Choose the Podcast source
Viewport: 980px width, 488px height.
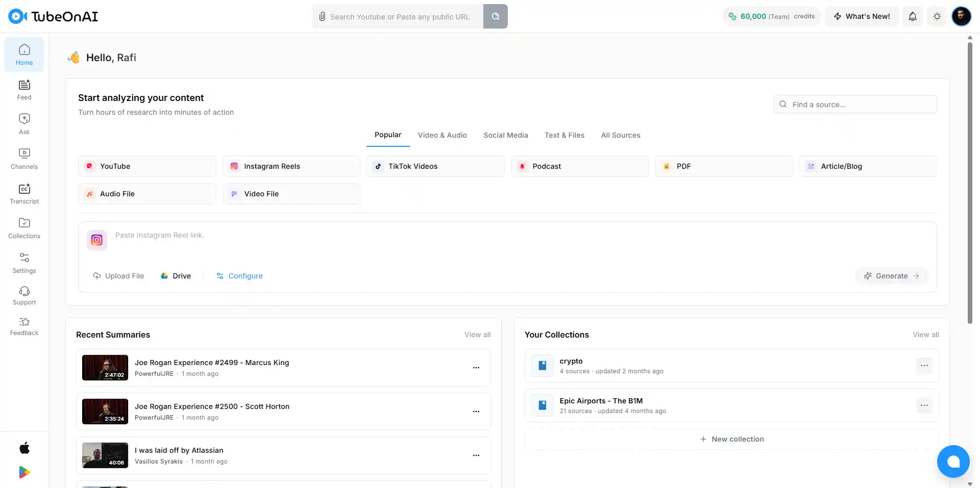tap(579, 166)
